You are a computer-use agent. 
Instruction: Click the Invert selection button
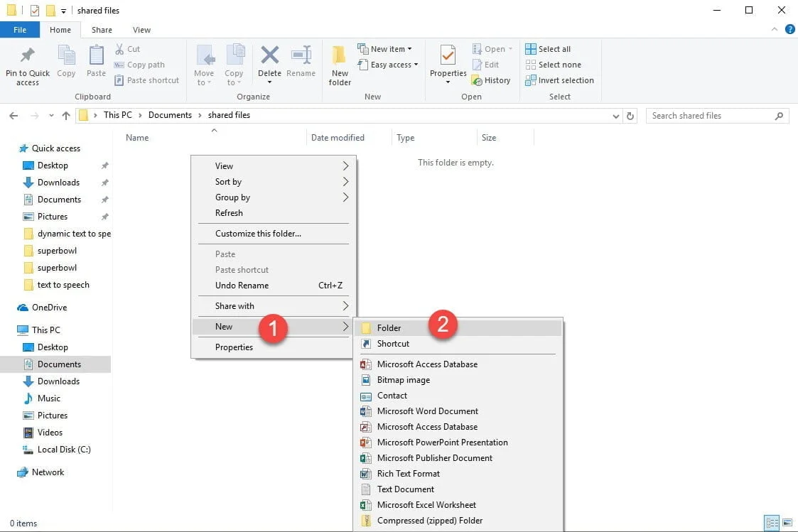point(560,80)
